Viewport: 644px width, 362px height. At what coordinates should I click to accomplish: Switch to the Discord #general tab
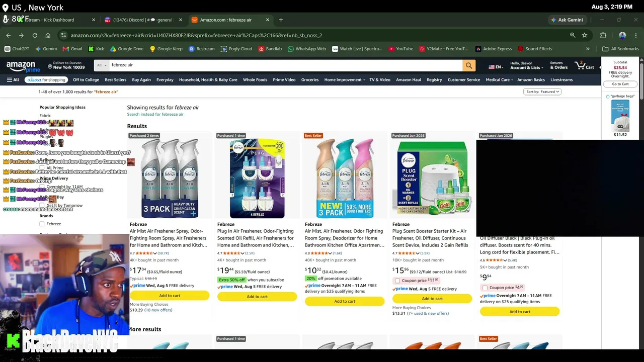click(x=142, y=20)
